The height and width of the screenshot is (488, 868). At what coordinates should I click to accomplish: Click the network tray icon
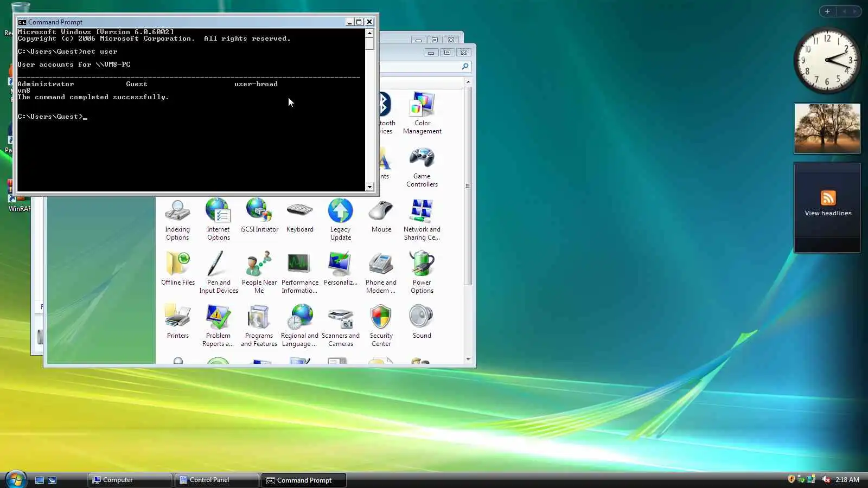coord(811,479)
